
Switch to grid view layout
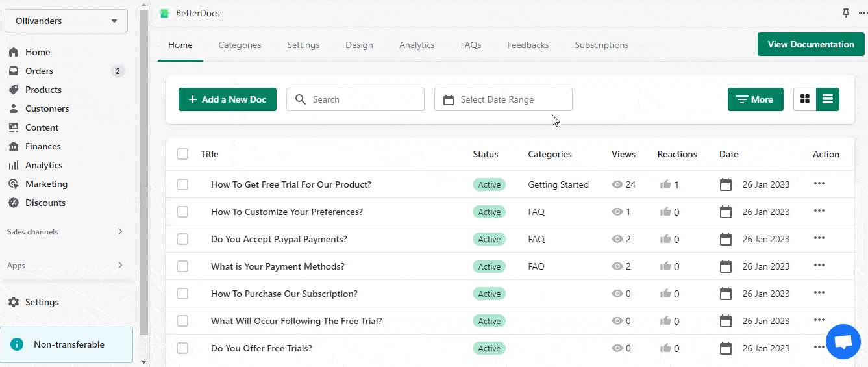click(x=805, y=99)
